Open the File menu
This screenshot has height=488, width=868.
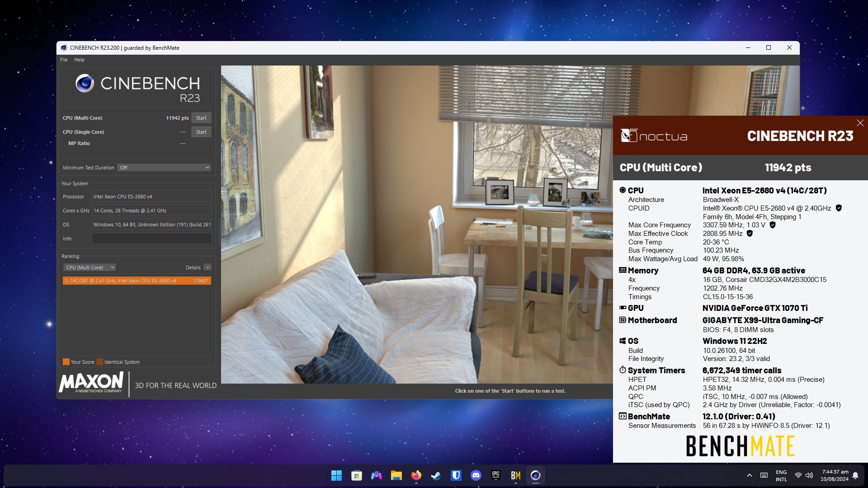point(64,60)
